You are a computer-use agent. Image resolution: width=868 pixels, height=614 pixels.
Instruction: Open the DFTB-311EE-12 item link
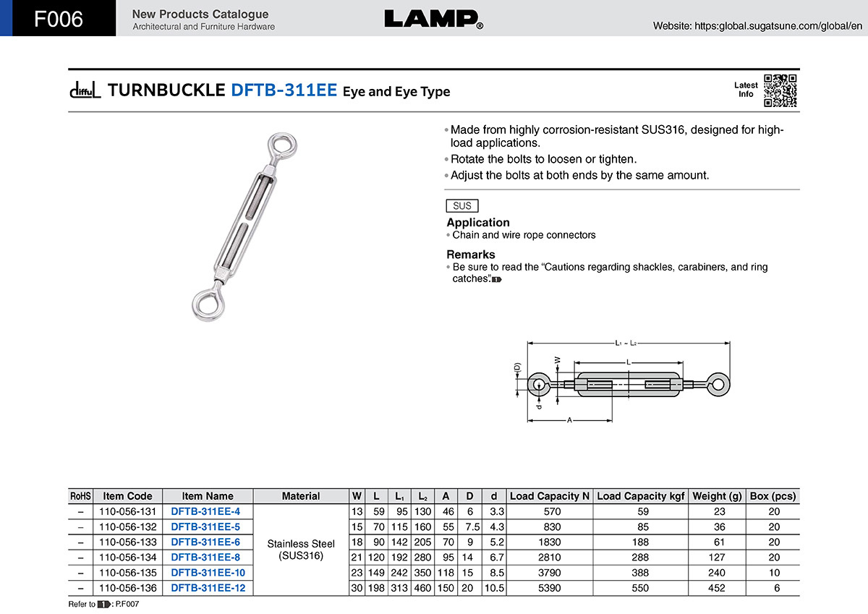tap(208, 588)
